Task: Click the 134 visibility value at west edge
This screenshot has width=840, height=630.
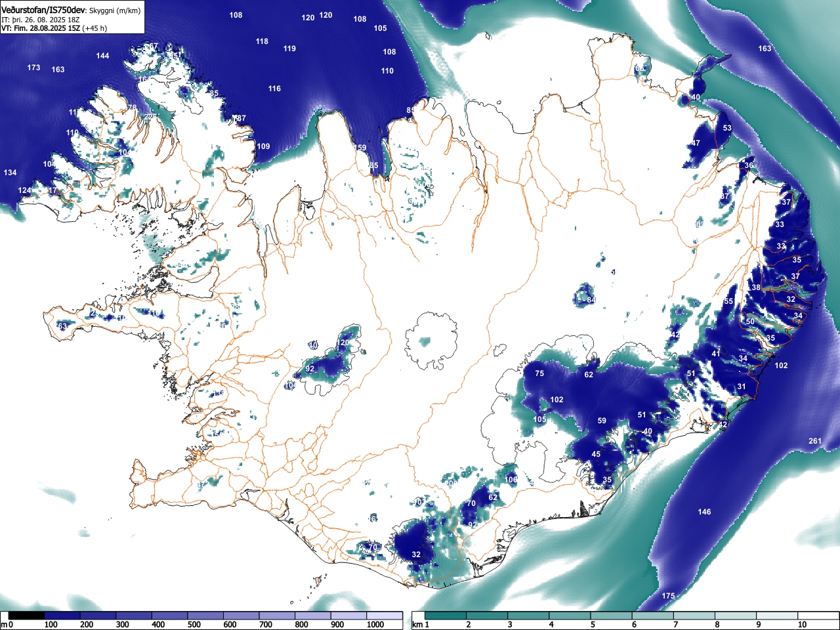Action: coord(10,173)
